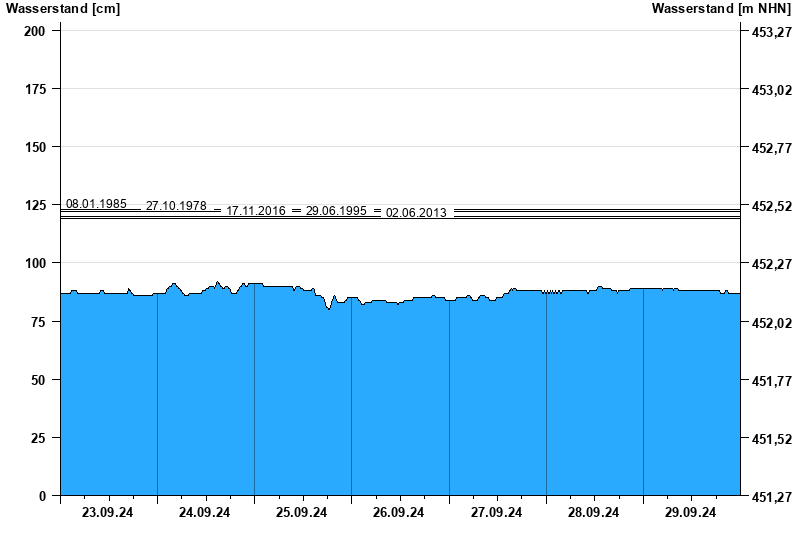The image size is (800, 550).
Task: Select the 28.09.24 date label
Action: tap(593, 513)
